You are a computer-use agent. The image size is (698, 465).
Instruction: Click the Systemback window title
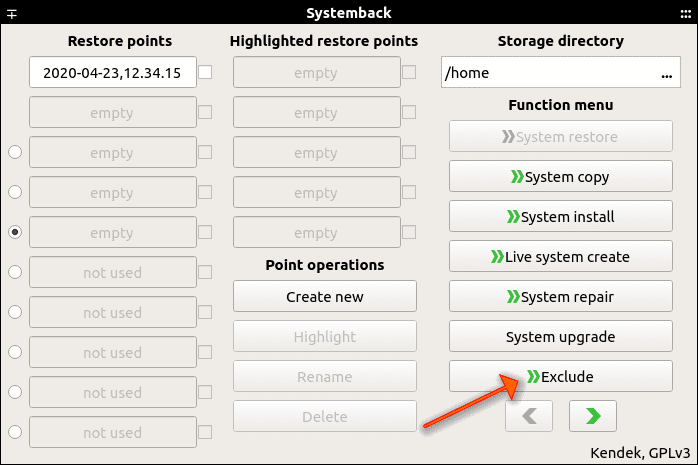(349, 13)
